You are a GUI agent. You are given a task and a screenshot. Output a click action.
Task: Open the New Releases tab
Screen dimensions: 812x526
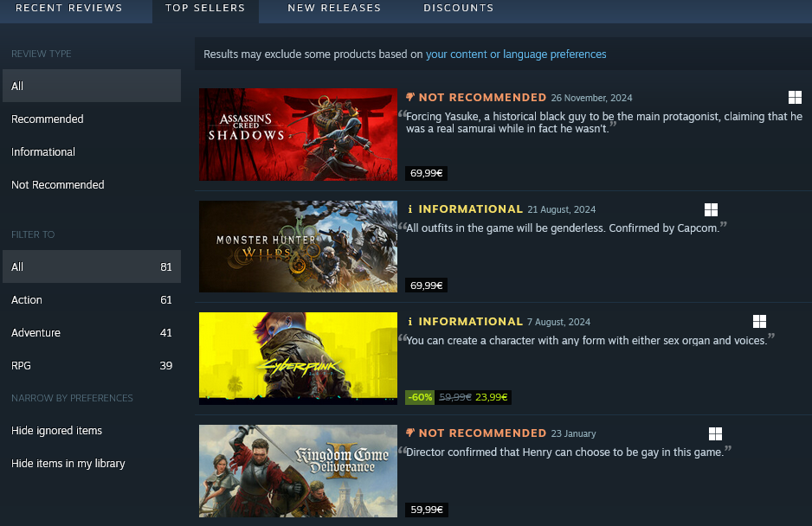click(x=334, y=8)
